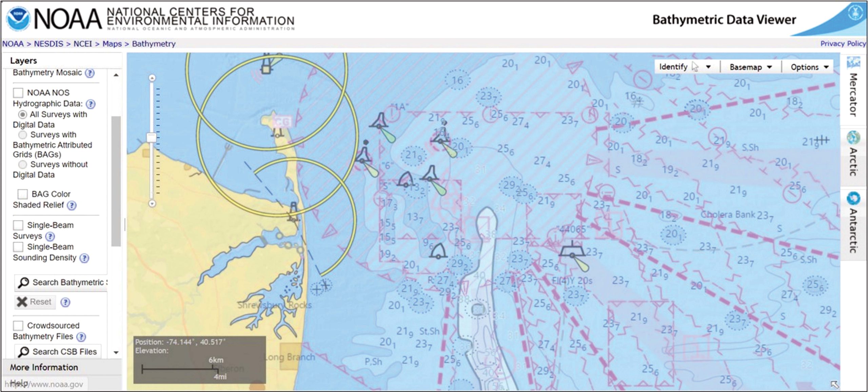Toggle Crowdsourced Bathymetry Files checkbox
The height and width of the screenshot is (392, 868).
(18, 326)
